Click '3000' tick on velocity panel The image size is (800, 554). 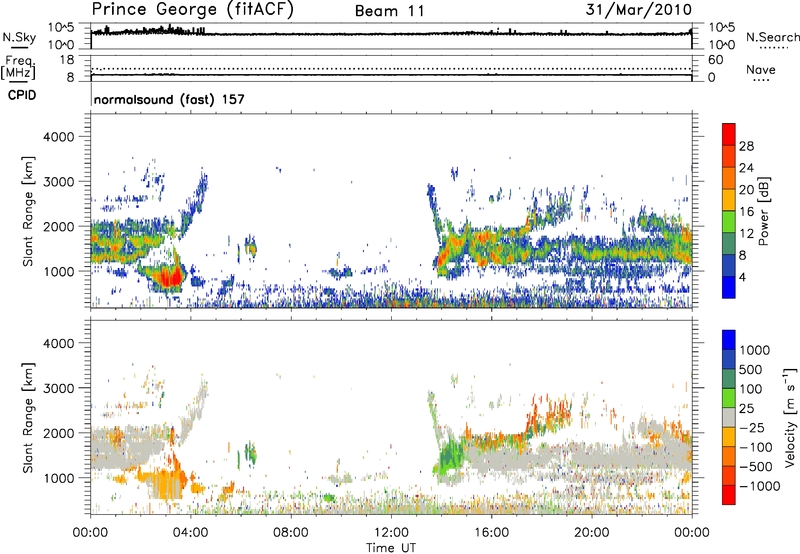58,388
